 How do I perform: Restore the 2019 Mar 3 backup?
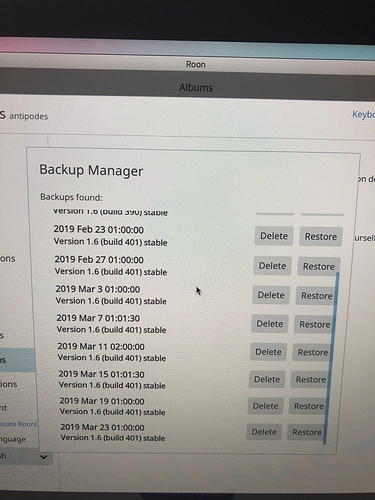click(x=316, y=296)
